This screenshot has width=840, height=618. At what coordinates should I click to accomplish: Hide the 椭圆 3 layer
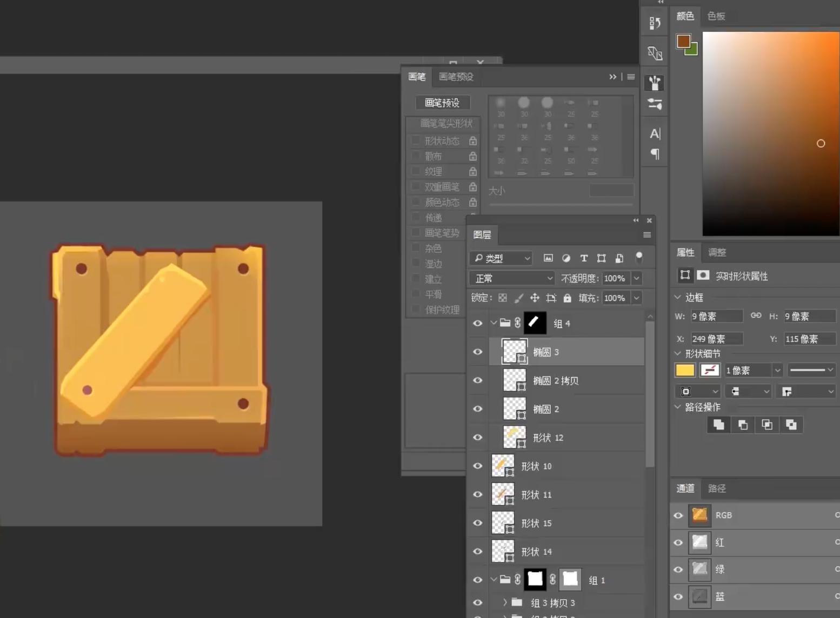pyautogui.click(x=478, y=352)
